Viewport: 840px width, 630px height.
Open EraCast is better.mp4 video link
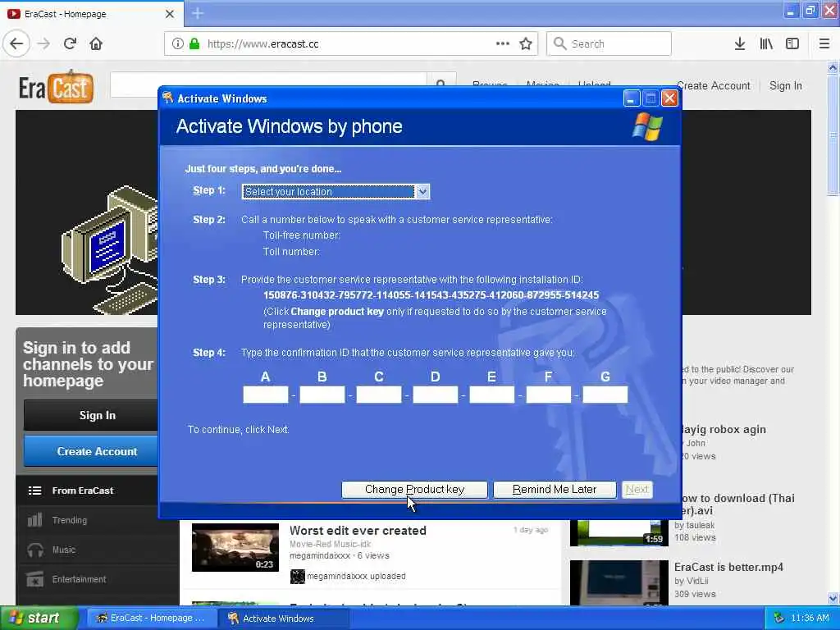click(728, 567)
